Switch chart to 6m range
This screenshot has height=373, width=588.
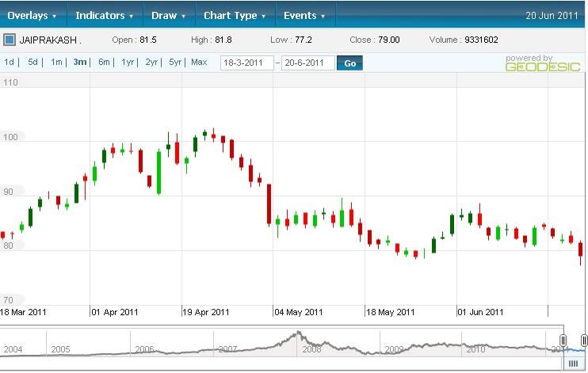tap(104, 62)
